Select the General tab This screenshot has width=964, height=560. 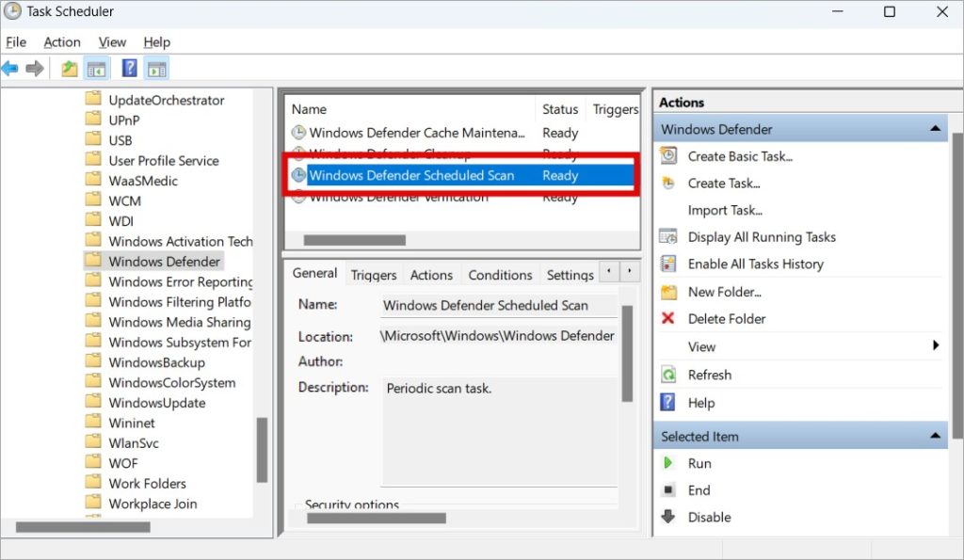click(x=314, y=273)
